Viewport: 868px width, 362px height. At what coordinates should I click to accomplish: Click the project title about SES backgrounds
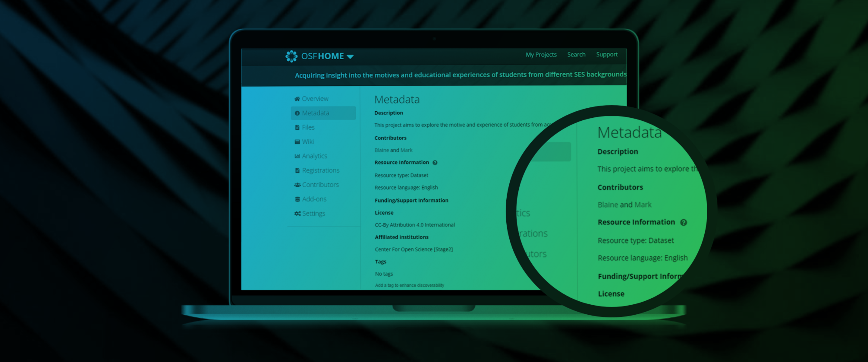click(461, 75)
